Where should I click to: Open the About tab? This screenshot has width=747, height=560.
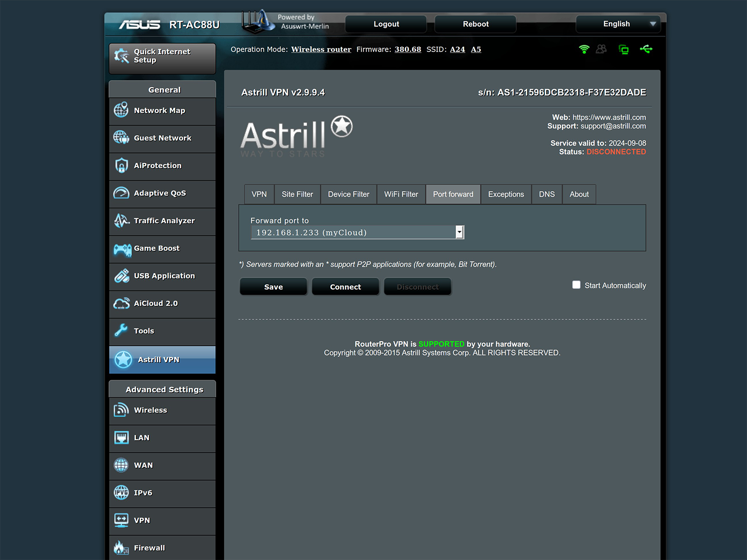point(579,194)
